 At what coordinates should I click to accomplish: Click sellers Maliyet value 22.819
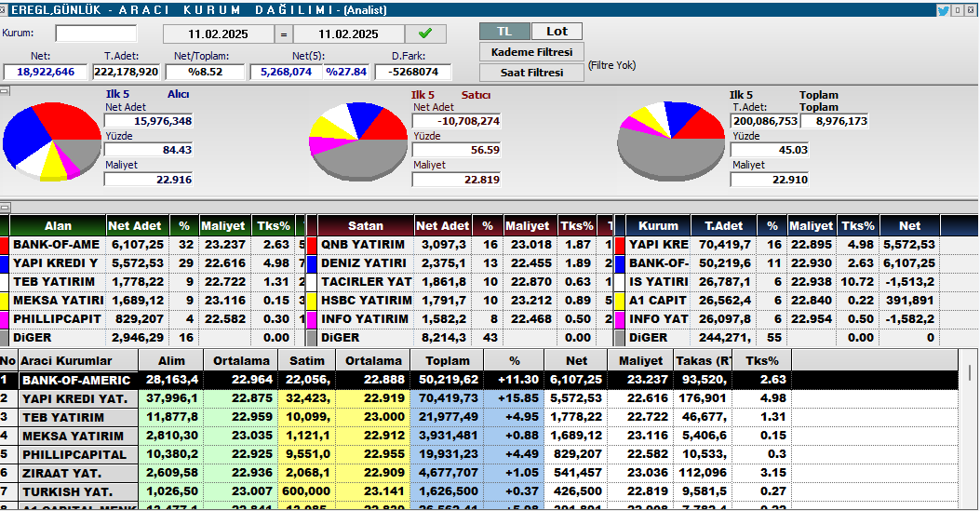(x=456, y=180)
